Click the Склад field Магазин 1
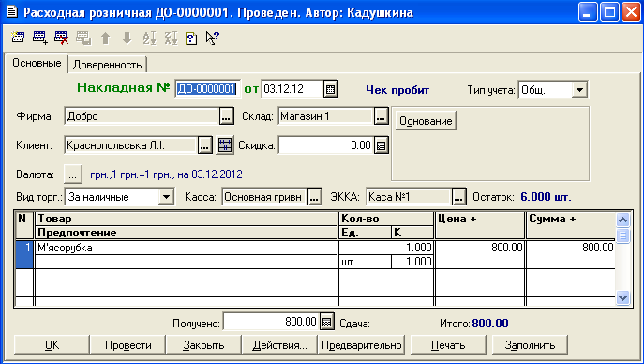Viewport: 644px width, 364px height. (x=325, y=116)
